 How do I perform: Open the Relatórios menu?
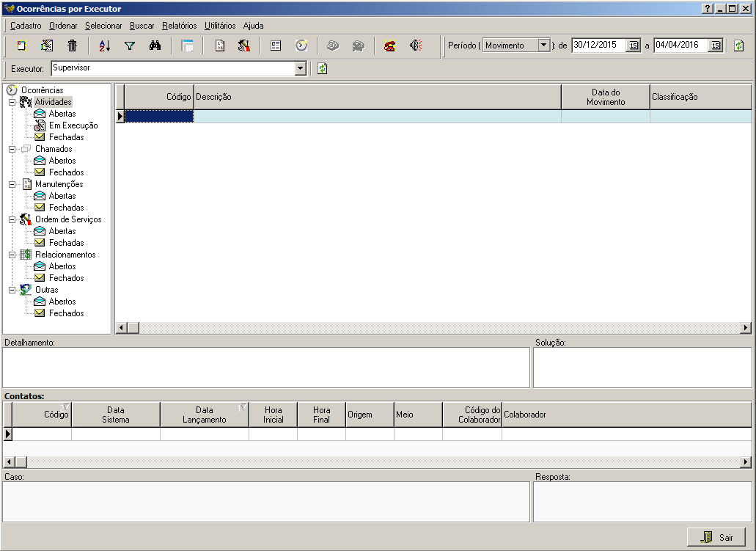(180, 26)
